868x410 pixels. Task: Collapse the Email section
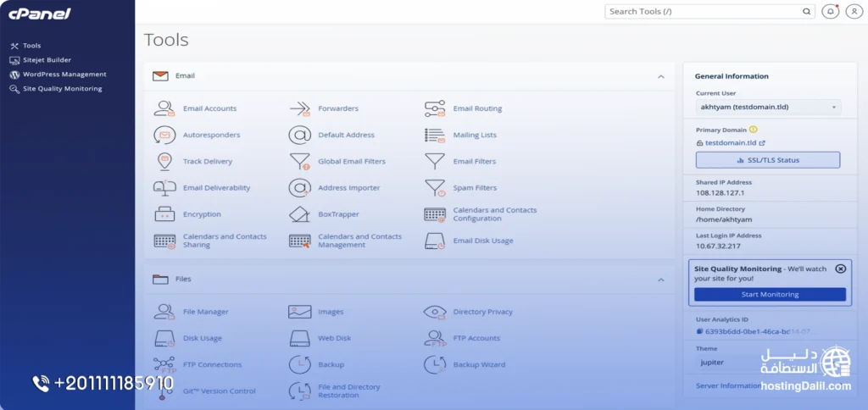click(x=660, y=76)
